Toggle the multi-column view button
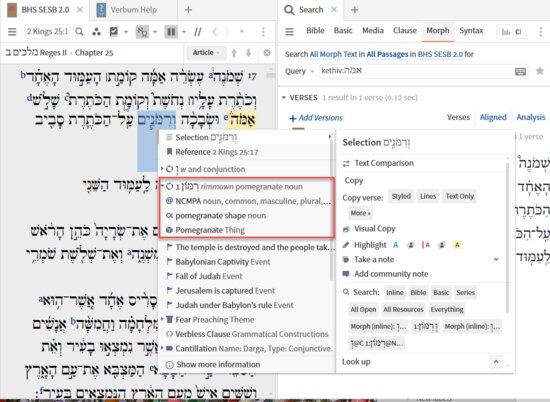The width and height of the screenshot is (550, 402). coord(171,32)
